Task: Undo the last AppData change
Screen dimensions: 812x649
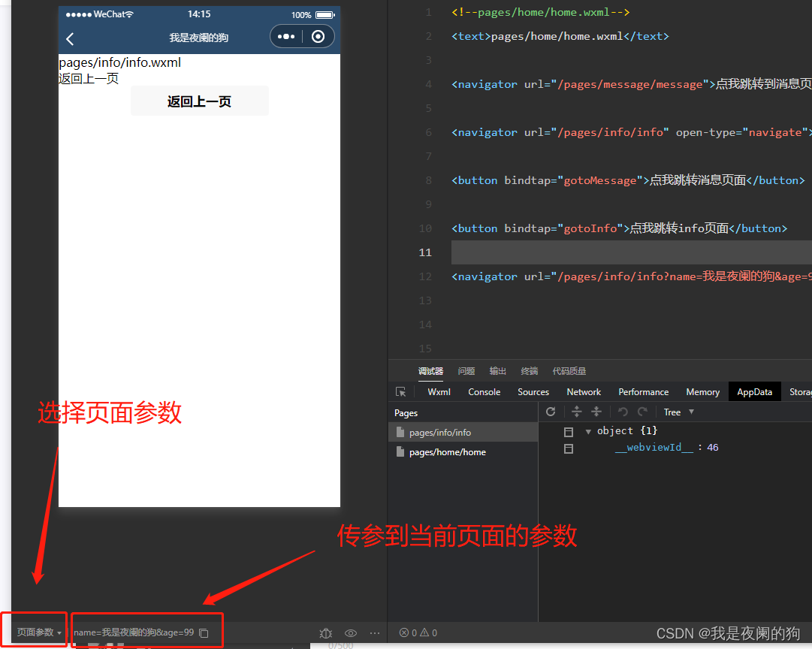Action: click(x=623, y=412)
